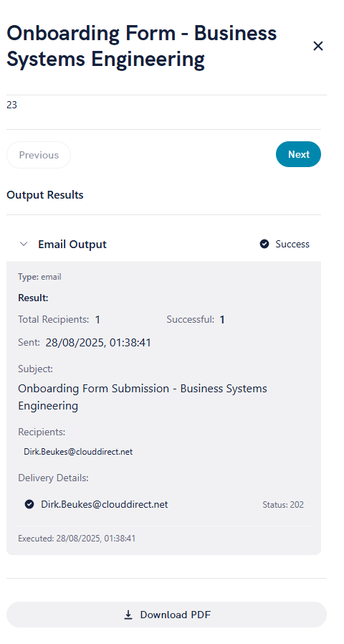Viewport: 344px width, 644px height.
Task: Click the disabled Previous button
Action: (x=39, y=155)
